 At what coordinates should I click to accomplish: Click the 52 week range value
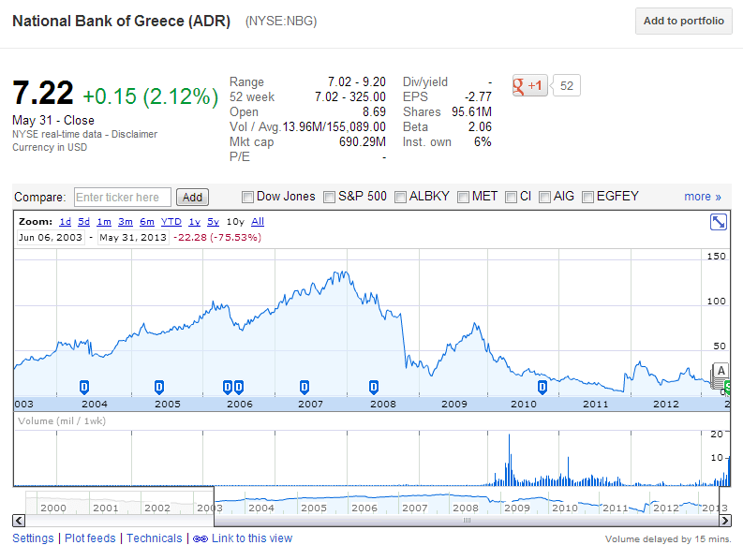[x=350, y=96]
